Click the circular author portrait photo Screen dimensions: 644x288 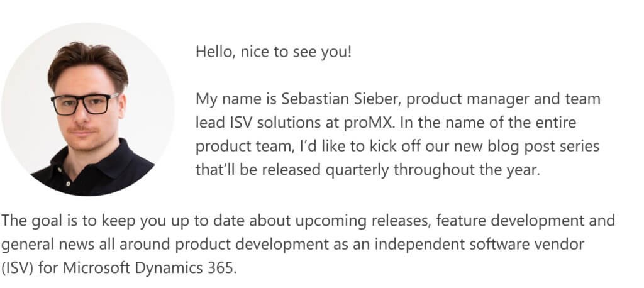pos(87,109)
